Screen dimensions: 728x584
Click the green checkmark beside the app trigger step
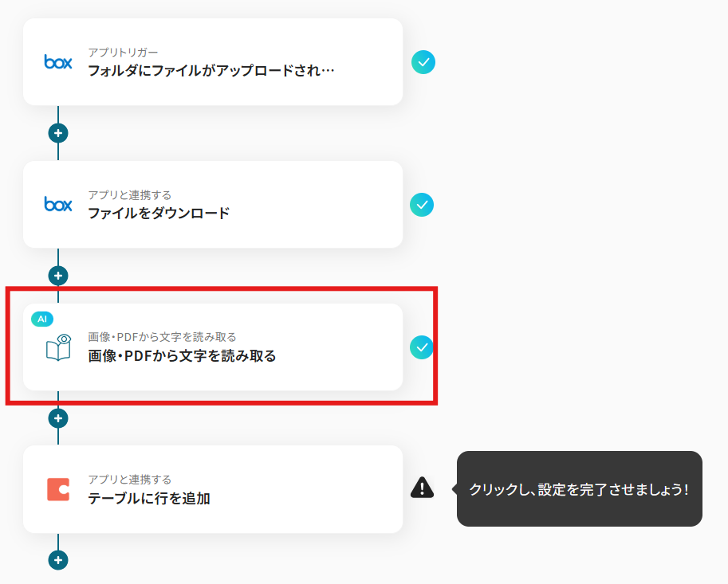click(423, 62)
